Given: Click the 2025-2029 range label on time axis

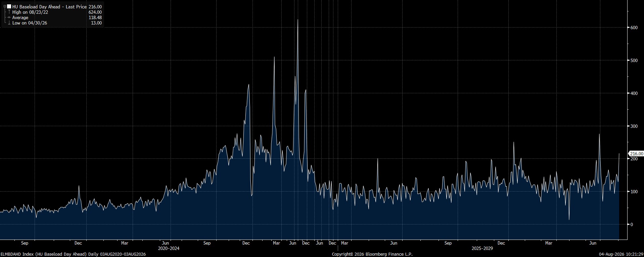Looking at the screenshot, I should coord(482,249).
